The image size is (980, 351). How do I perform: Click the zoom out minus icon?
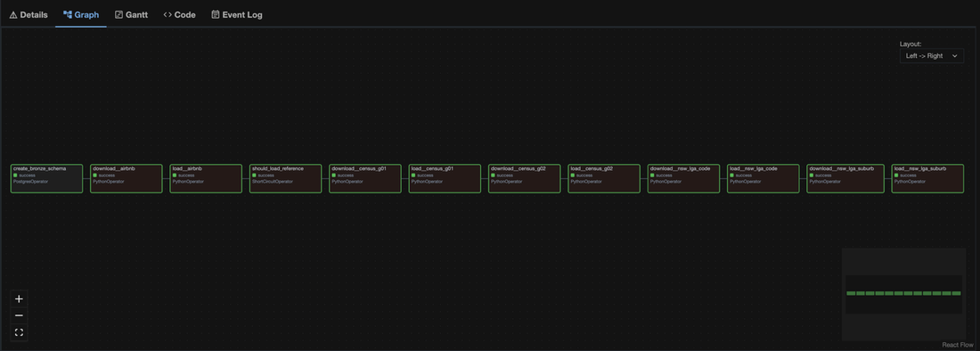[x=19, y=315]
